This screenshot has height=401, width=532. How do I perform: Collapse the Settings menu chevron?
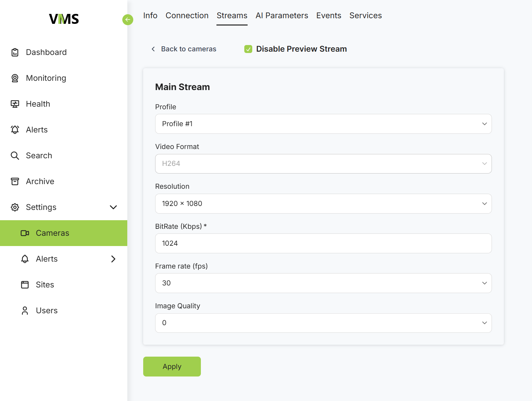tap(113, 207)
